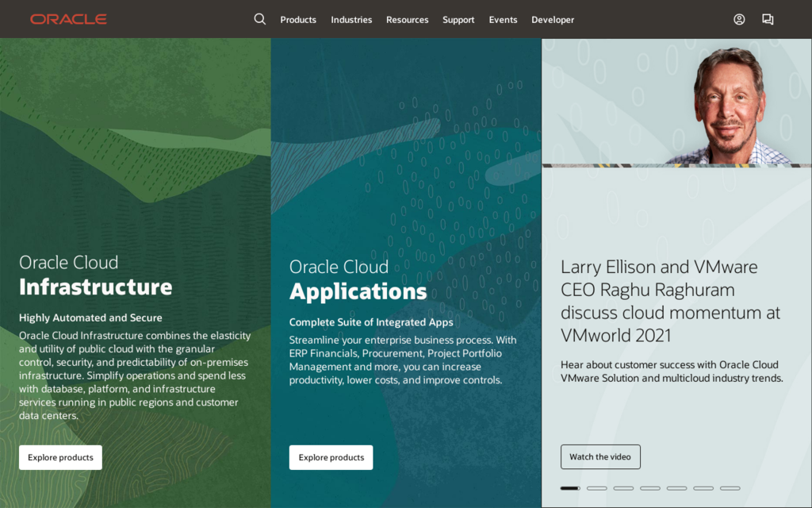Screen dimensions: 812x508
Task: Open the Support menu item
Action: 458,20
